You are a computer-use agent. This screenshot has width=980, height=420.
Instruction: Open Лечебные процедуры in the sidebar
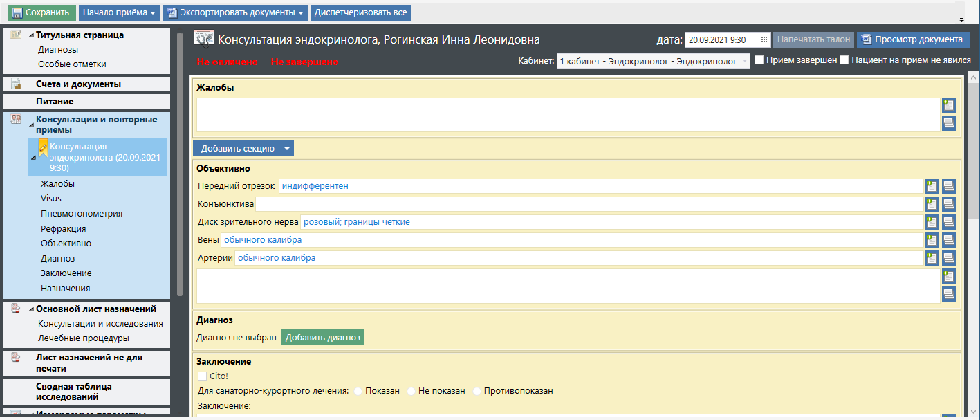tap(83, 338)
